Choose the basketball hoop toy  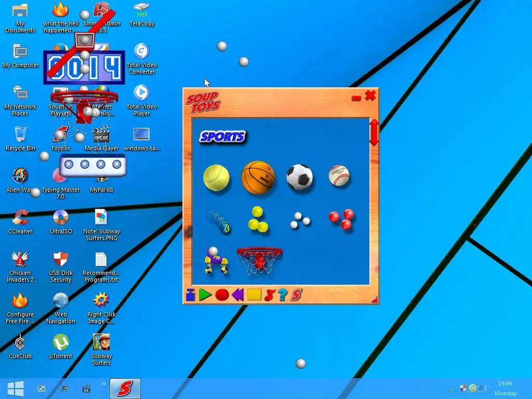[x=260, y=261]
